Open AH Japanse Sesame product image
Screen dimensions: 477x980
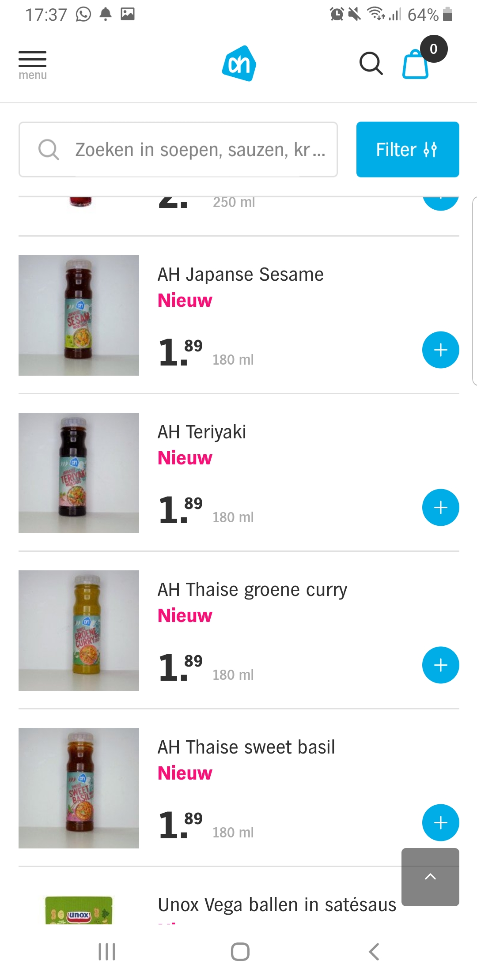(x=79, y=315)
